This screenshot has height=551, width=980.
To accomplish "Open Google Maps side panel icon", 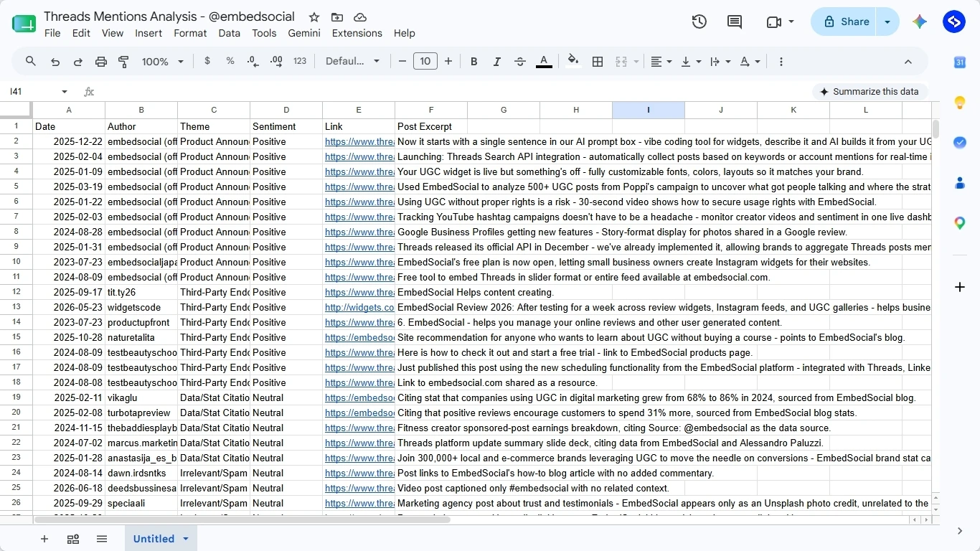I will tap(960, 223).
